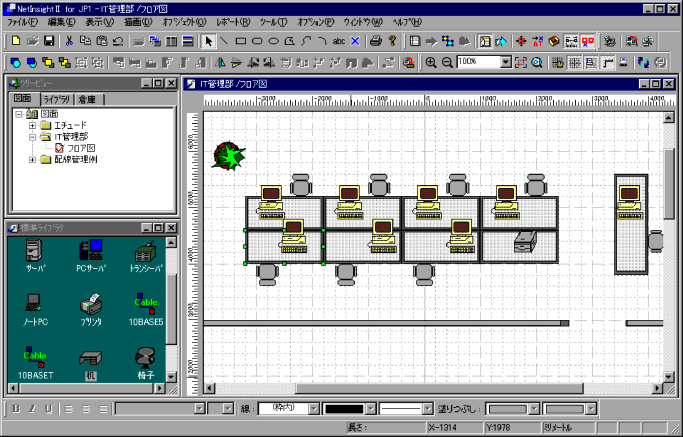Click the Zoom in magnifier icon
Viewport: 683px width, 437px height.
pos(431,62)
